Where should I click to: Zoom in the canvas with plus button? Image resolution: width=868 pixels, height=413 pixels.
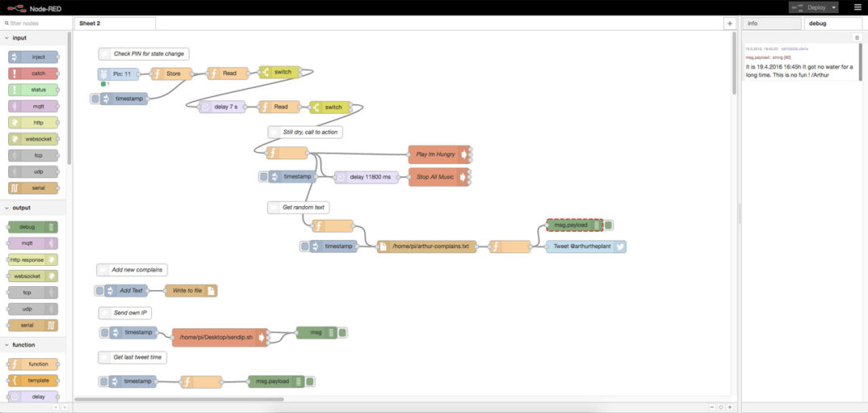(x=730, y=407)
